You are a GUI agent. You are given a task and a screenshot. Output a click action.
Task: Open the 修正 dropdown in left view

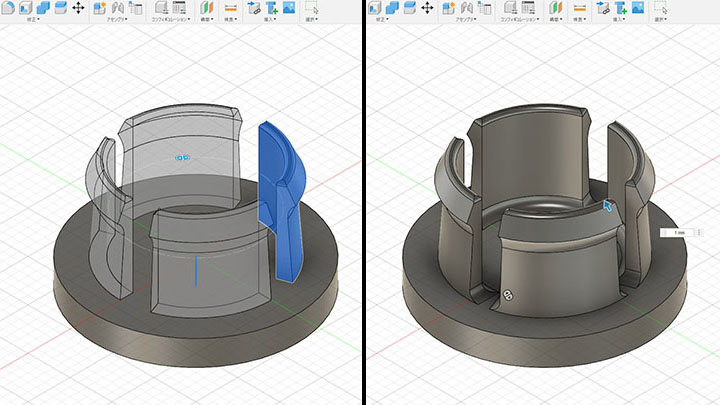(x=33, y=19)
